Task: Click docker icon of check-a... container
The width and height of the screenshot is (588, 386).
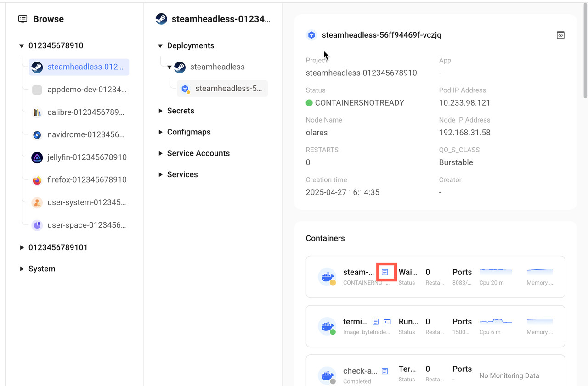Action: click(x=327, y=375)
